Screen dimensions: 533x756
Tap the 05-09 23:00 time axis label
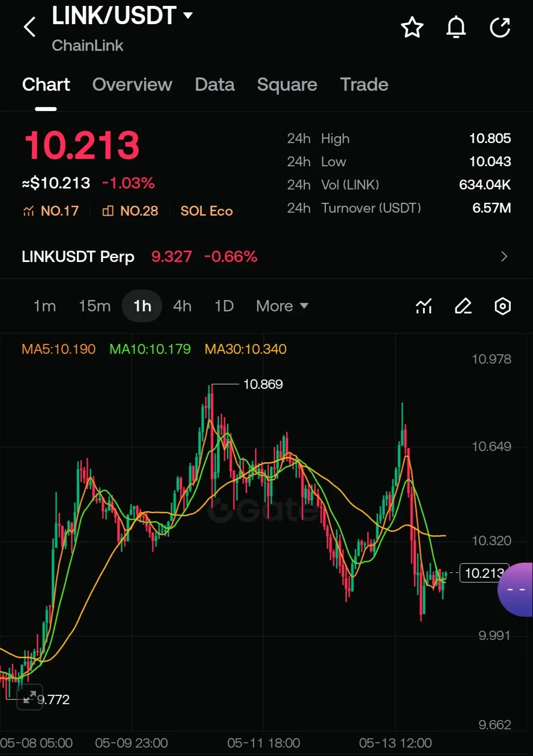(131, 743)
